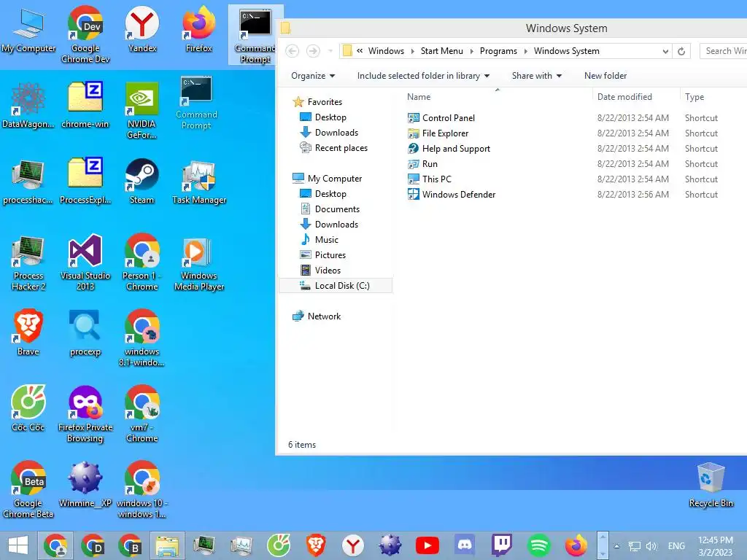Expand Include selected folder in library
747x560 pixels.
tap(424, 76)
